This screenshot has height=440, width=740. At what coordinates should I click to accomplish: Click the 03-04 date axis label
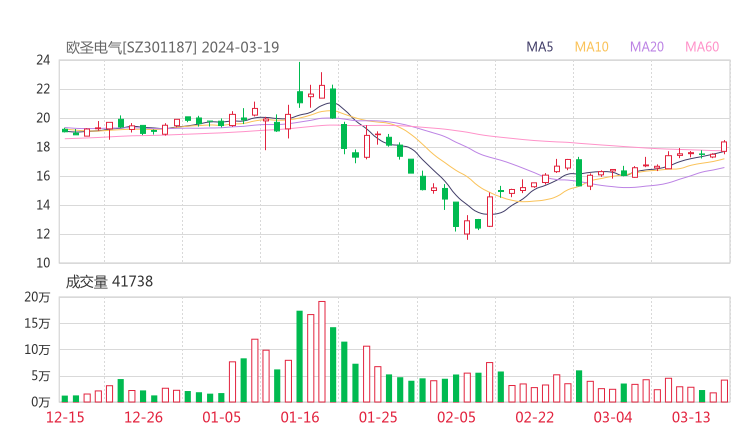coord(613,417)
